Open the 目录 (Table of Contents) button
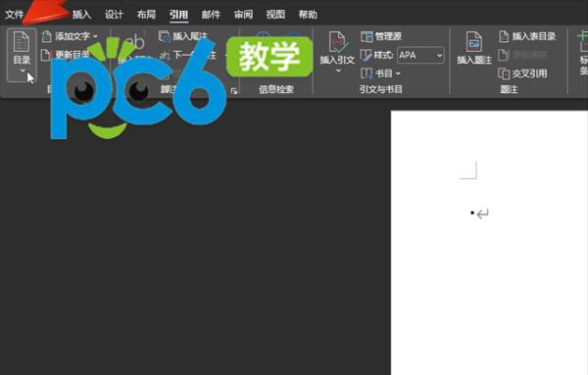 pyautogui.click(x=22, y=54)
